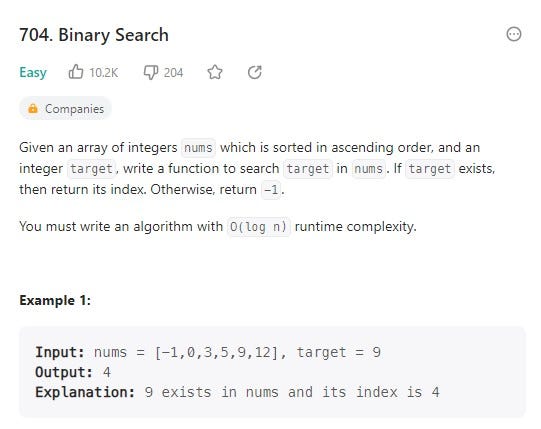This screenshot has width=541, height=429.
Task: Click the 204 dislikes count
Action: click(173, 72)
